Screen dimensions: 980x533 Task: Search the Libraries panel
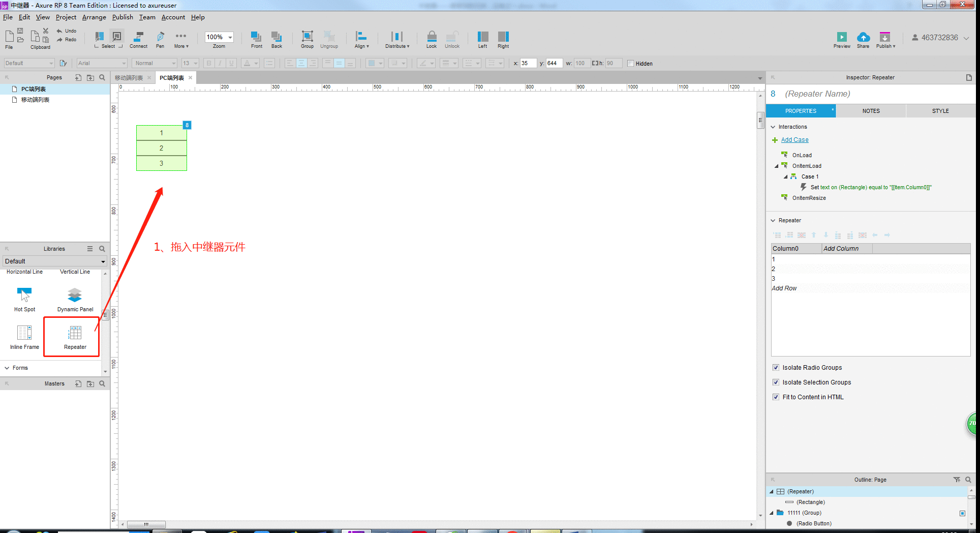(102, 249)
